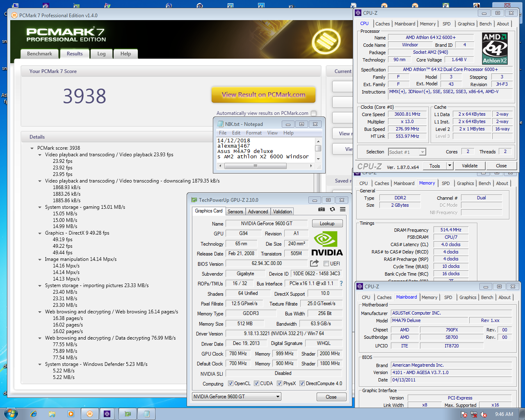
Task: Toggle the UEFI checkbox in GPU-Z
Action: [326, 264]
